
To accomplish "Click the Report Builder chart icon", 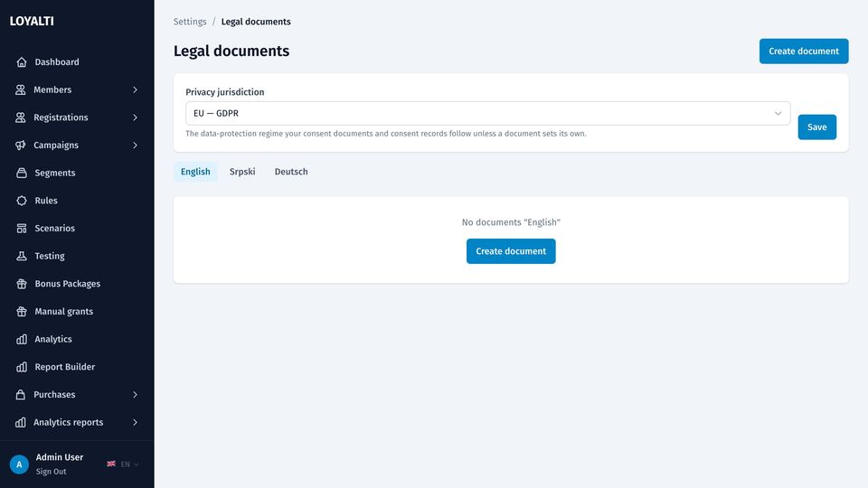I will [x=22, y=367].
